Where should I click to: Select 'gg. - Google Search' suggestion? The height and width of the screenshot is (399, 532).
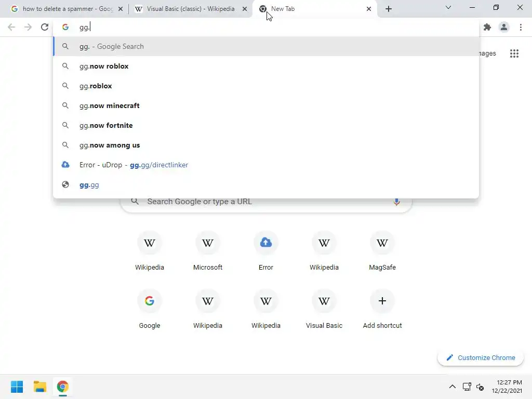point(266,46)
